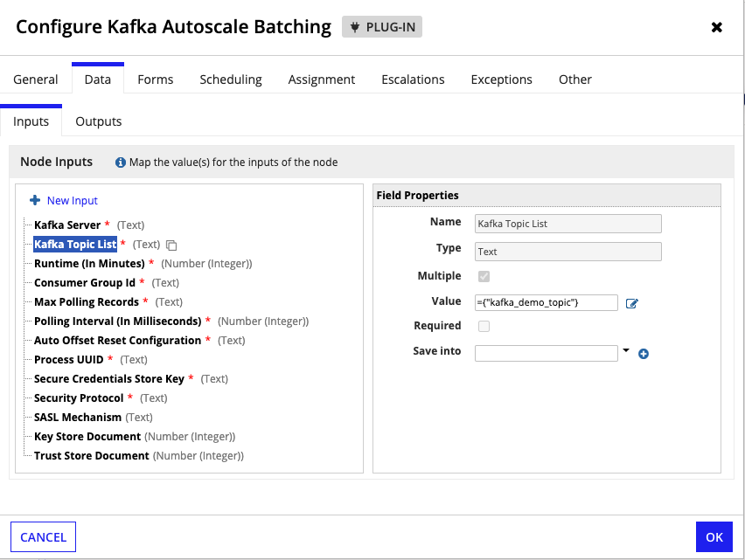Click the copy icon beside Kafka Topic List
745x560 pixels.
tap(171, 245)
